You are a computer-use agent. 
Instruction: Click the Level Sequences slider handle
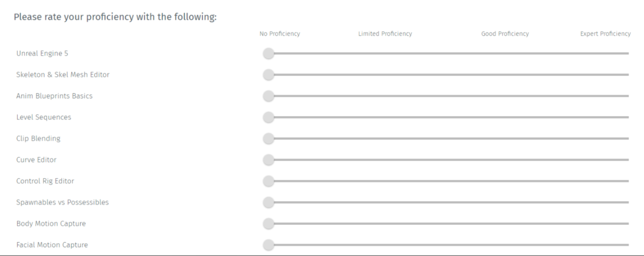268,117
